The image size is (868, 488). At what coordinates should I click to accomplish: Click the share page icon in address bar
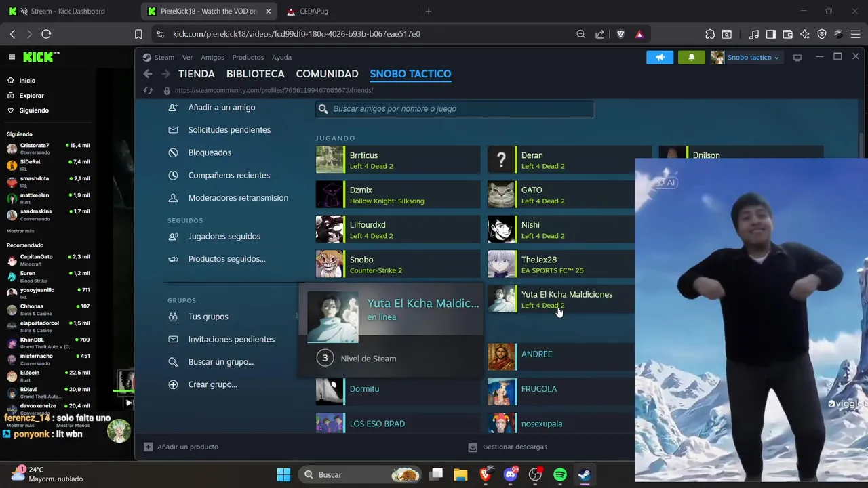click(x=599, y=34)
